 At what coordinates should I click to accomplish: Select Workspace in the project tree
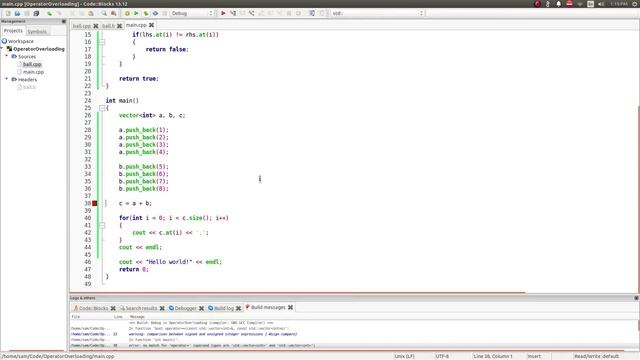pyautogui.click(x=21, y=41)
